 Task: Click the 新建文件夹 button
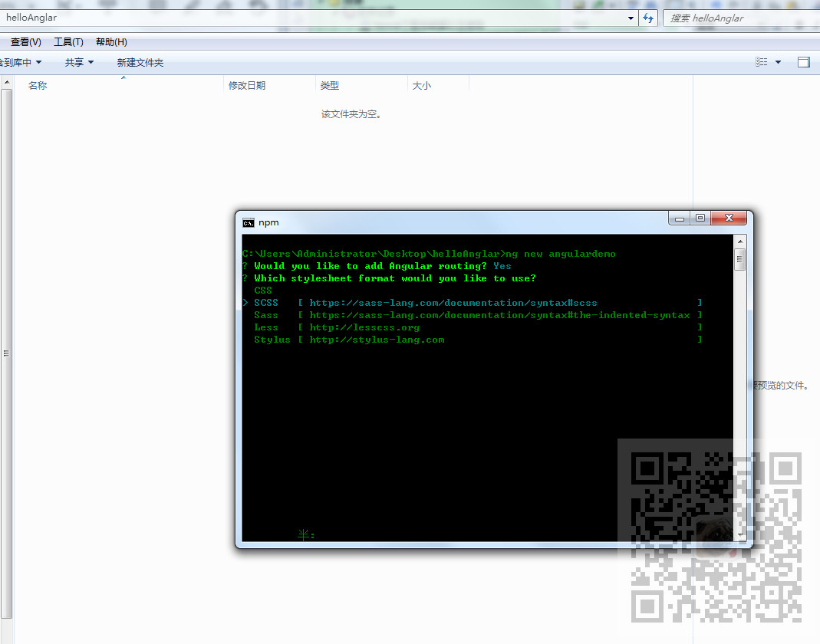coord(140,63)
